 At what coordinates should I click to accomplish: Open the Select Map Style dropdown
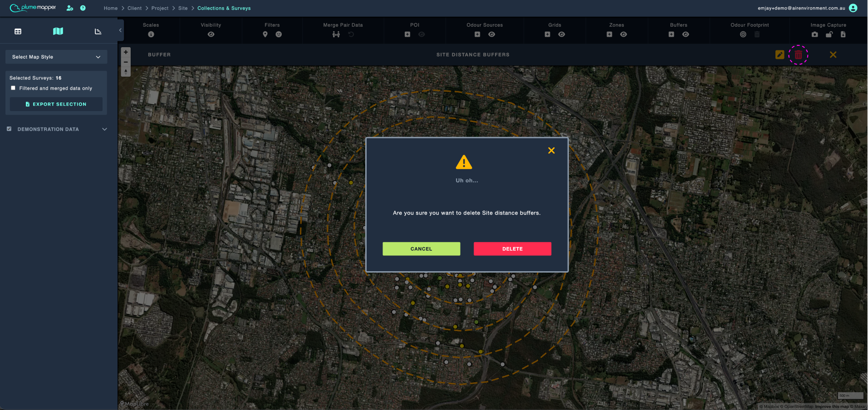click(x=56, y=57)
